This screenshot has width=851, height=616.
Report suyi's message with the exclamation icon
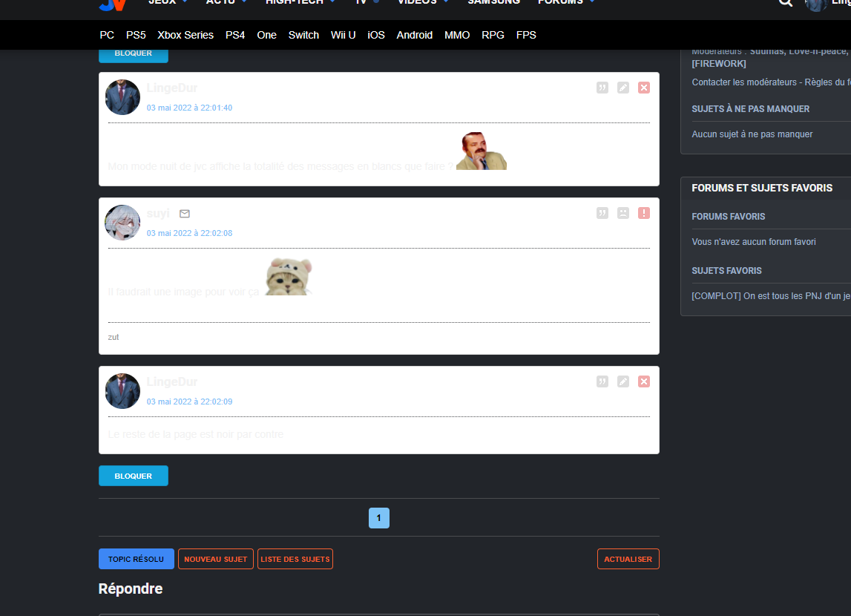coord(644,213)
